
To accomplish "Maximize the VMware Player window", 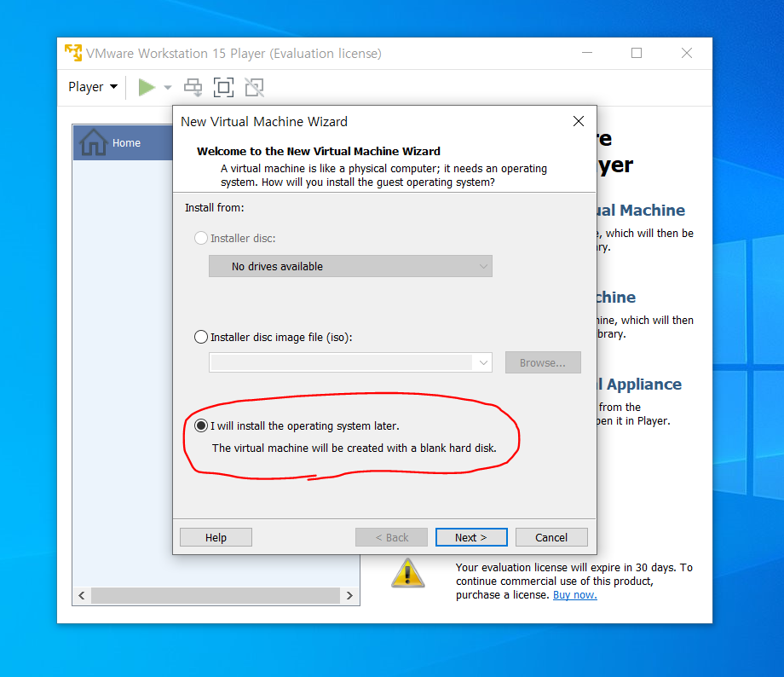I will pos(637,53).
